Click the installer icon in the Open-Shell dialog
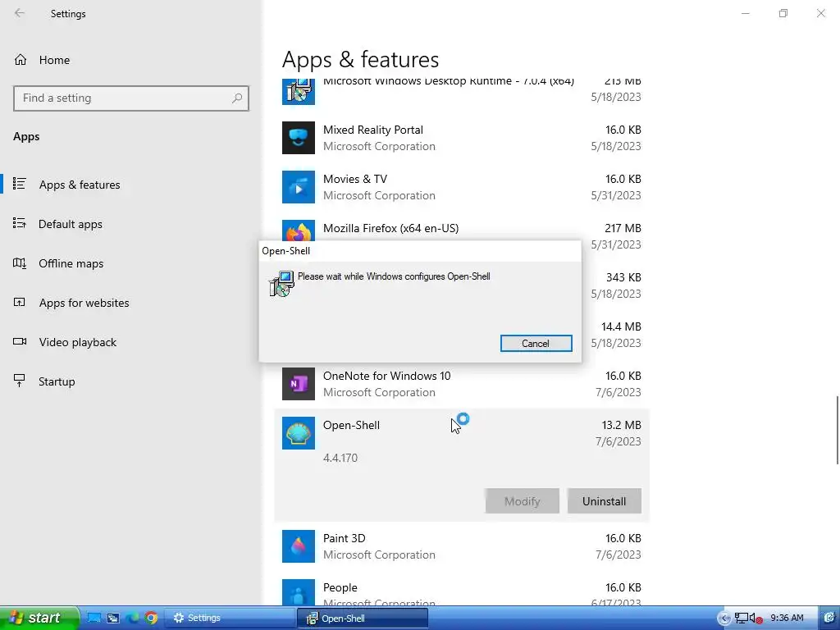This screenshot has height=630, width=840. tap(281, 283)
